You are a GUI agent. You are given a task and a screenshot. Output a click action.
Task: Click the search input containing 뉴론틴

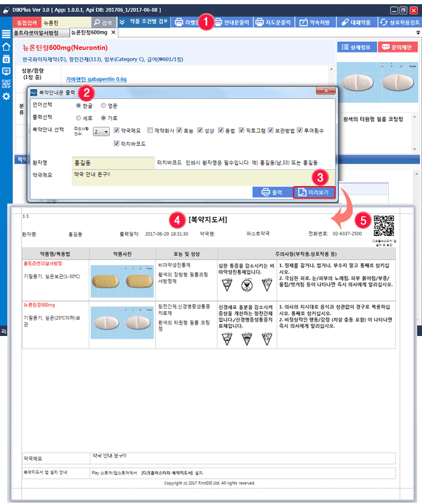click(x=66, y=22)
